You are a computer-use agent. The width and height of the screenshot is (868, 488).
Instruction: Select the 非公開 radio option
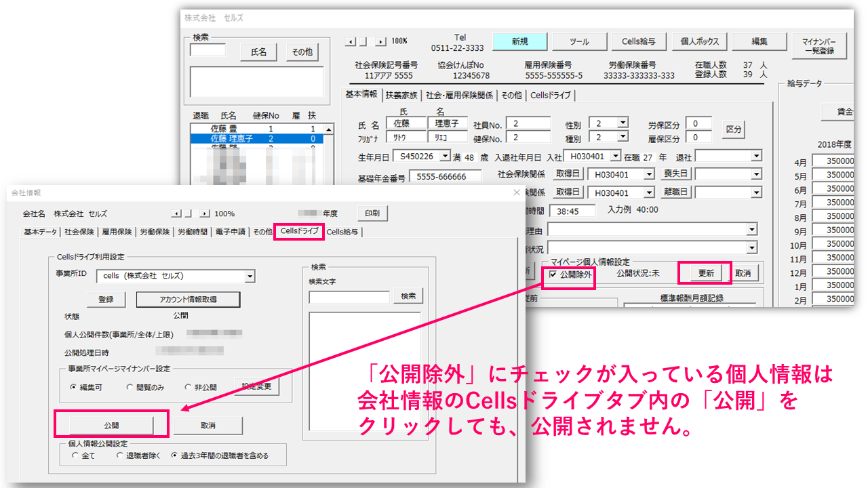pos(188,387)
